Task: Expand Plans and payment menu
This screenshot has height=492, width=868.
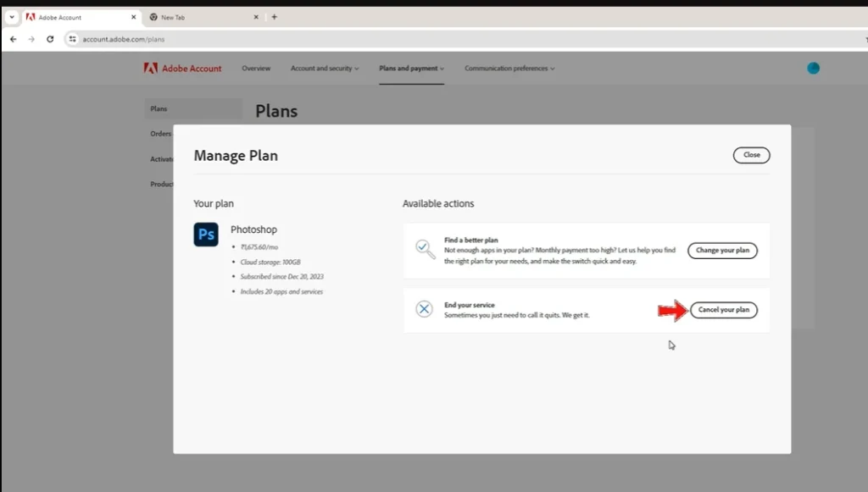Action: click(x=411, y=68)
